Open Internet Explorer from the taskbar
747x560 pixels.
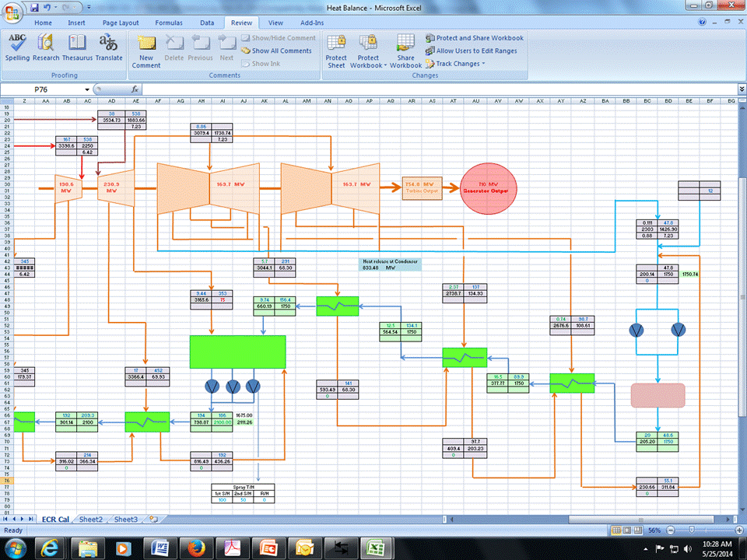49,548
